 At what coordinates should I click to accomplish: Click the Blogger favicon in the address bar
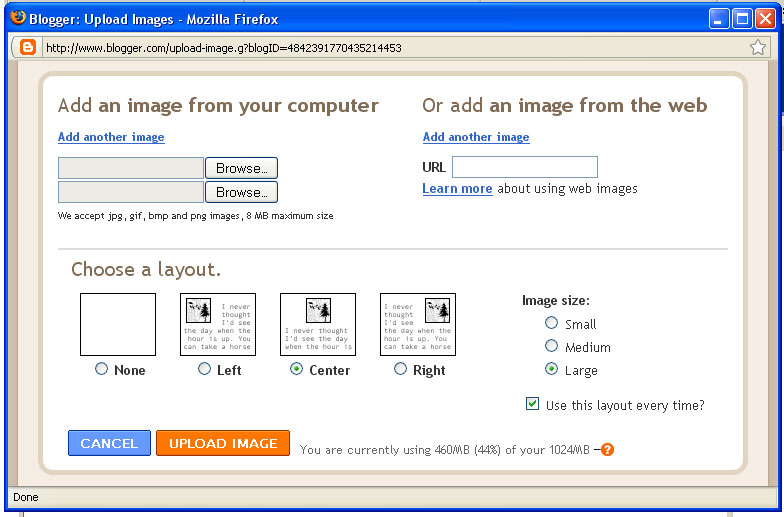coord(28,48)
